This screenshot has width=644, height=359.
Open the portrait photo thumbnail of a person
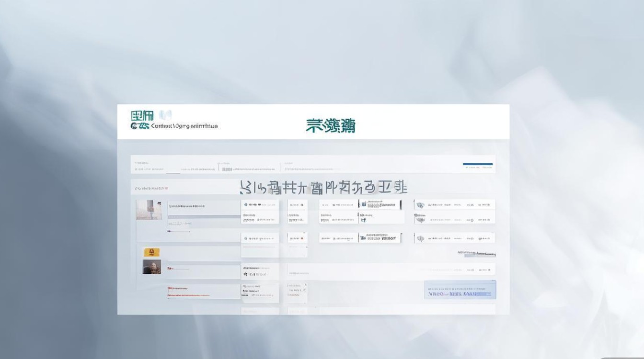coord(152,267)
